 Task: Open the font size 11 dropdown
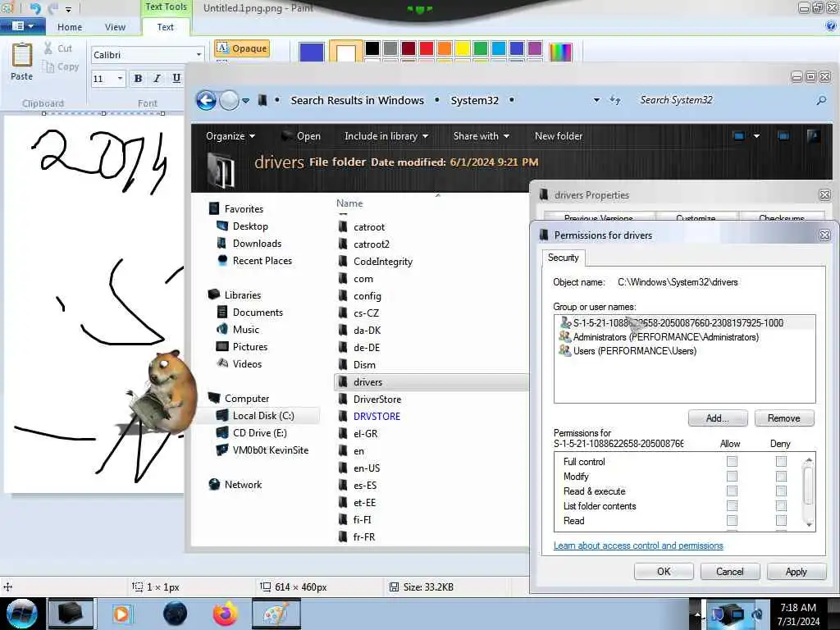pyautogui.click(x=120, y=79)
